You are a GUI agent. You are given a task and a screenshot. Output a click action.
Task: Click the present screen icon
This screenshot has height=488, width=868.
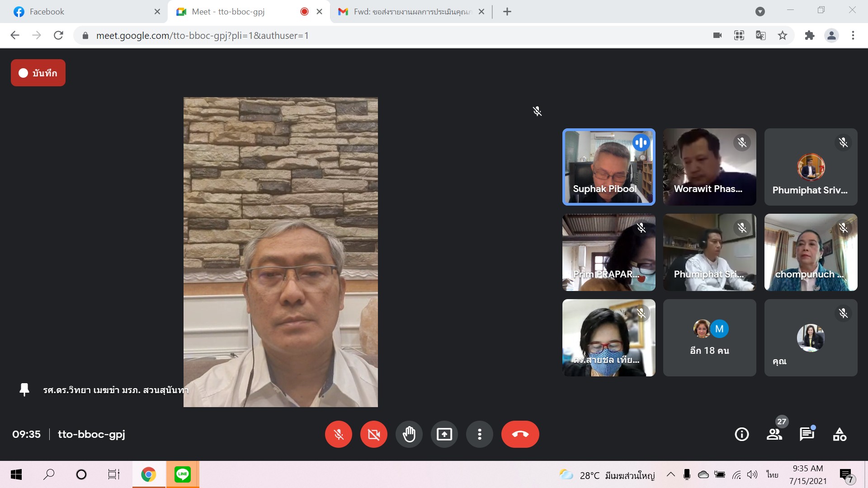tap(444, 434)
